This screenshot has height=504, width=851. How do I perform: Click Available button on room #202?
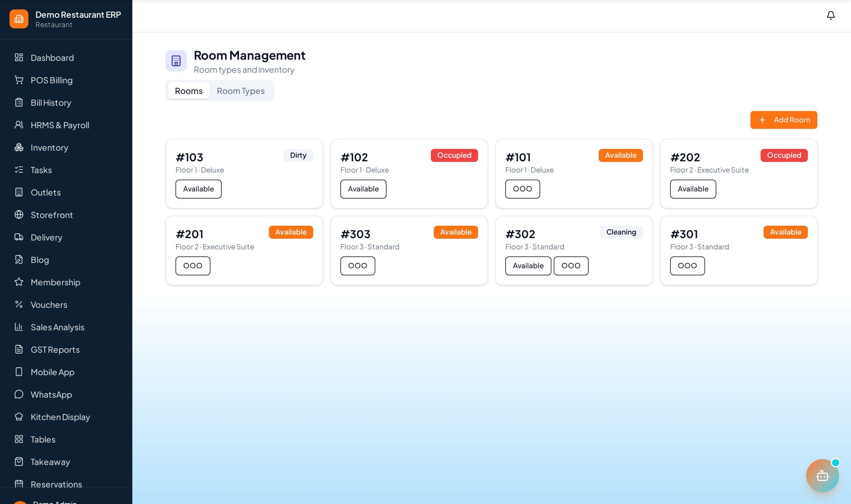click(x=693, y=189)
